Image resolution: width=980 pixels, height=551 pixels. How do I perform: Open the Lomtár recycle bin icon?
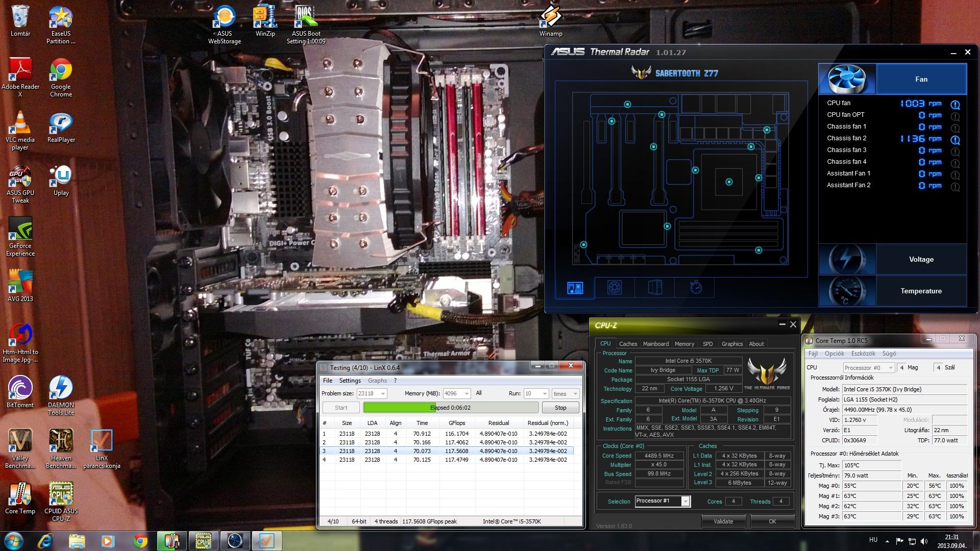[x=20, y=21]
